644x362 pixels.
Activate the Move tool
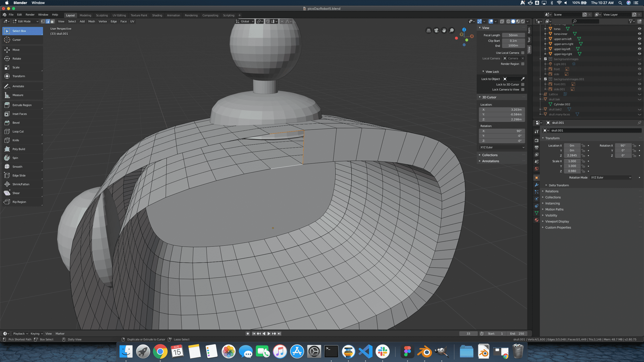pyautogui.click(x=22, y=50)
